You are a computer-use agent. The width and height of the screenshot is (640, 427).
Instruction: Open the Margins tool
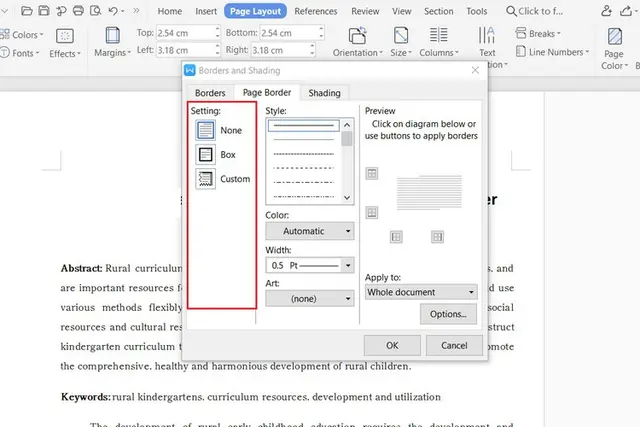(112, 42)
